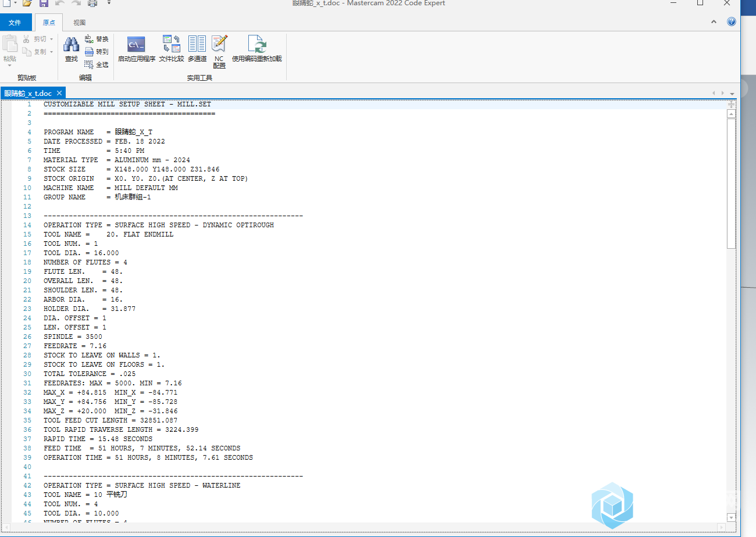Click the vertical scrollbar down arrow
The width and height of the screenshot is (756, 537).
pos(731,517)
